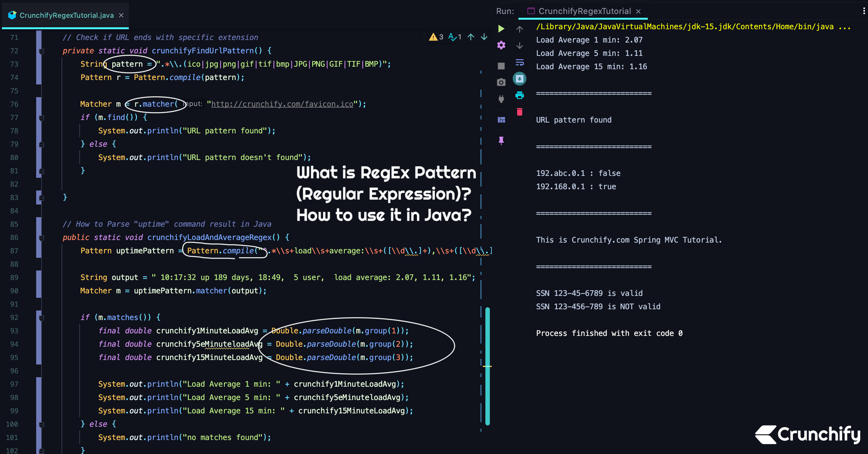
Task: Clear all console output with trash icon
Action: 519,112
